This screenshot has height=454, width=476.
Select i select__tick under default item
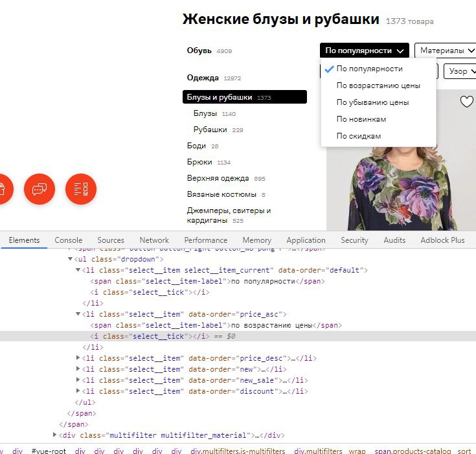pos(150,292)
